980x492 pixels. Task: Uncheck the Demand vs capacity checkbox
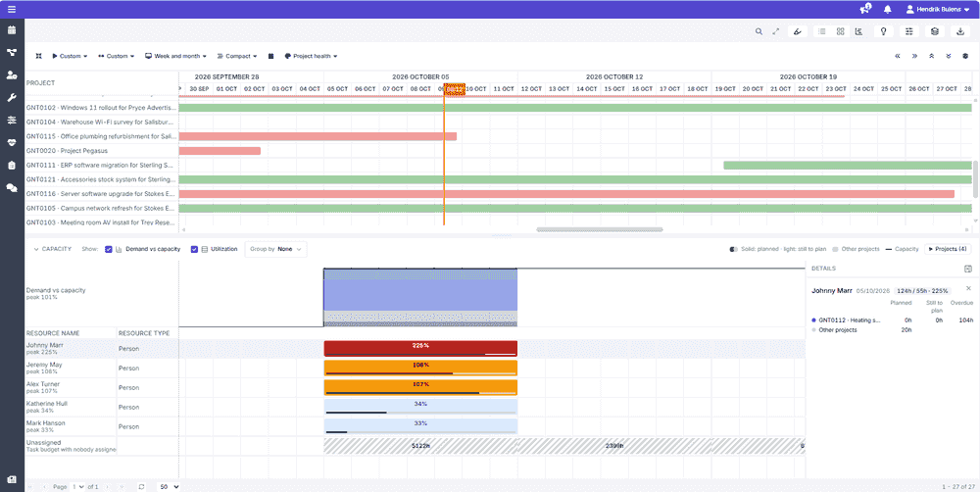[x=109, y=249]
